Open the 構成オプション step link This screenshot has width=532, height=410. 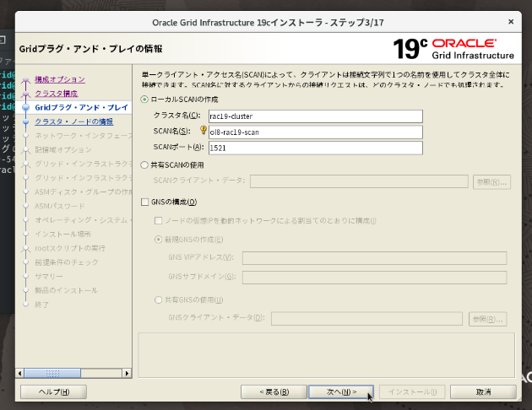point(60,79)
